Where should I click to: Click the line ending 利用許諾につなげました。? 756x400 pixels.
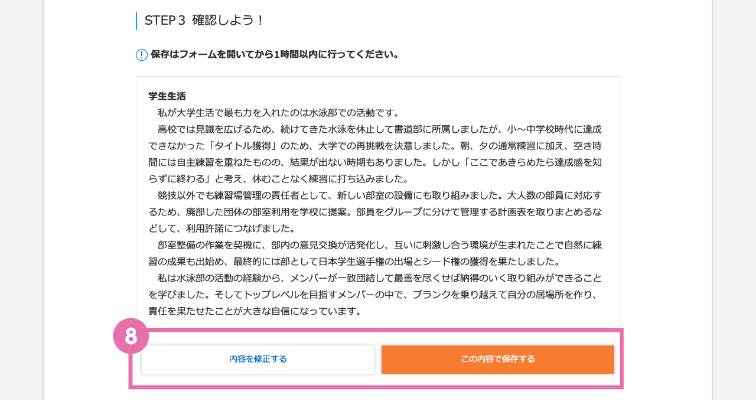(222, 228)
